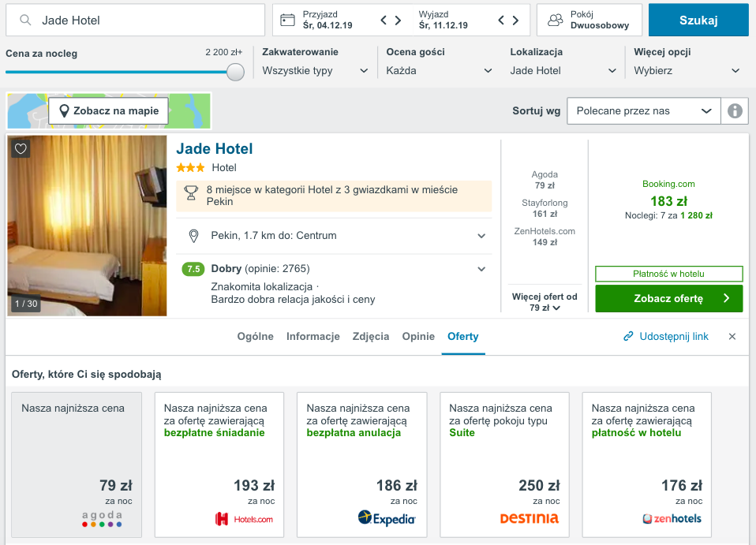Screen dimensions: 756x545
Task: Click previous day arrow for Przyjazd date
Action: click(384, 21)
